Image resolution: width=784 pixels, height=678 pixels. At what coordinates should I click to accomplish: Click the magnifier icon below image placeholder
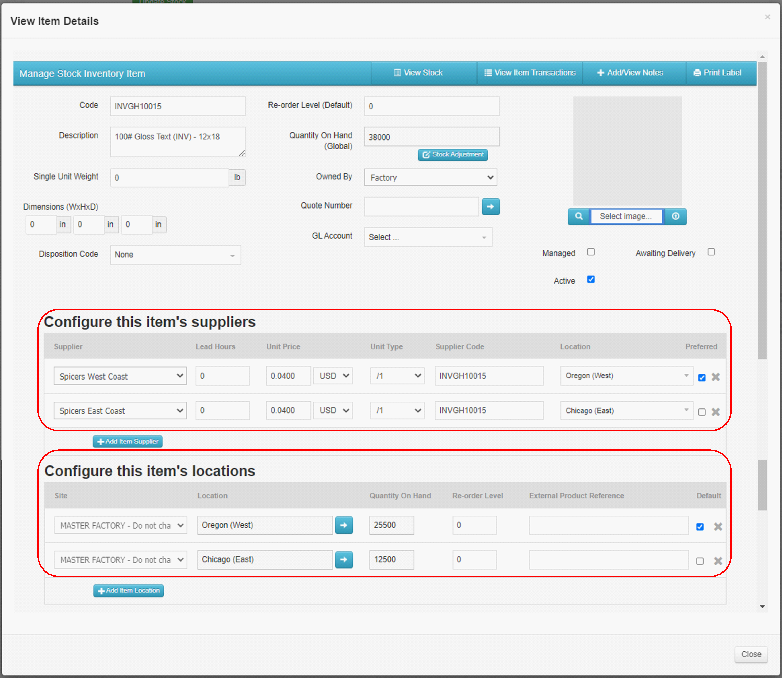[579, 217]
